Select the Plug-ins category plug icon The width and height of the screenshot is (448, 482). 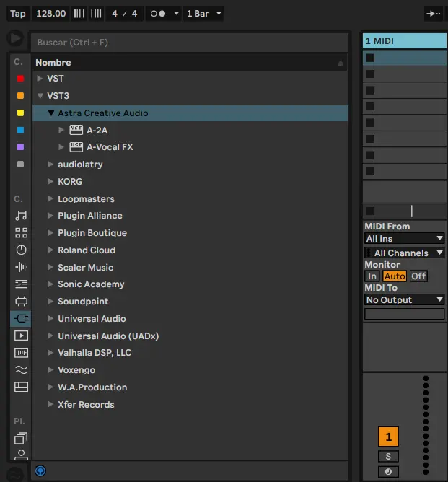tap(21, 318)
